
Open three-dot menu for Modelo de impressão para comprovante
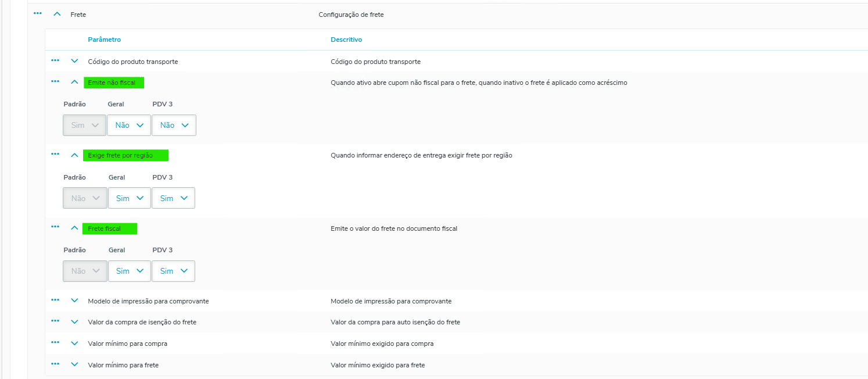(x=55, y=301)
